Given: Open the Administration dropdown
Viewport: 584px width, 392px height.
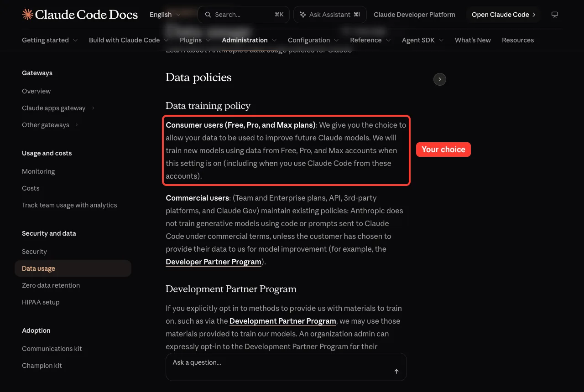Looking at the screenshot, I should (x=249, y=40).
